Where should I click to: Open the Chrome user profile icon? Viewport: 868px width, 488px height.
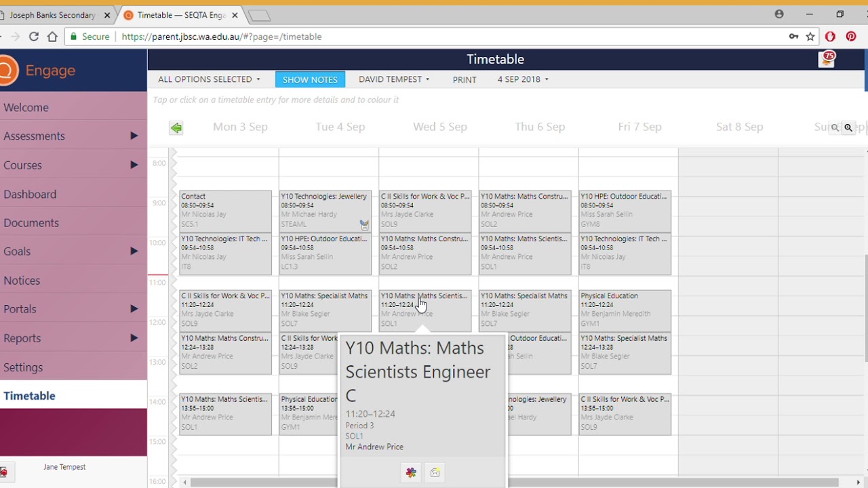pos(779,14)
